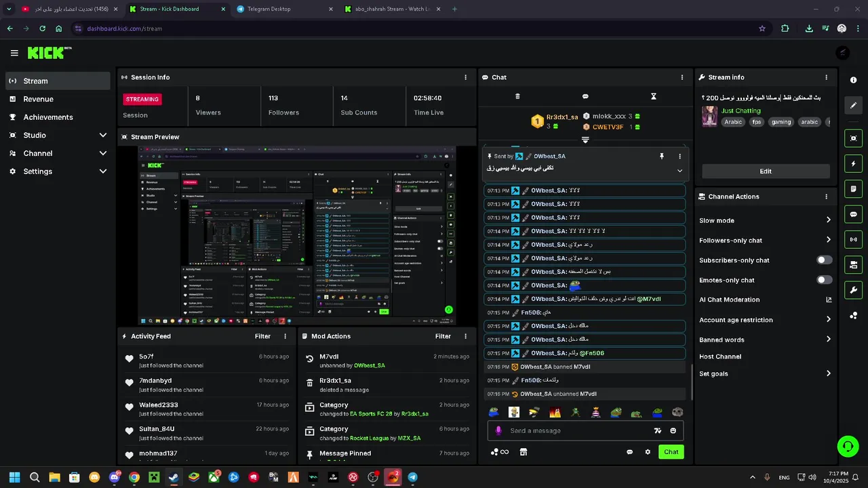Open the hamburger navigation menu
This screenshot has width=868, height=488.
(x=14, y=53)
